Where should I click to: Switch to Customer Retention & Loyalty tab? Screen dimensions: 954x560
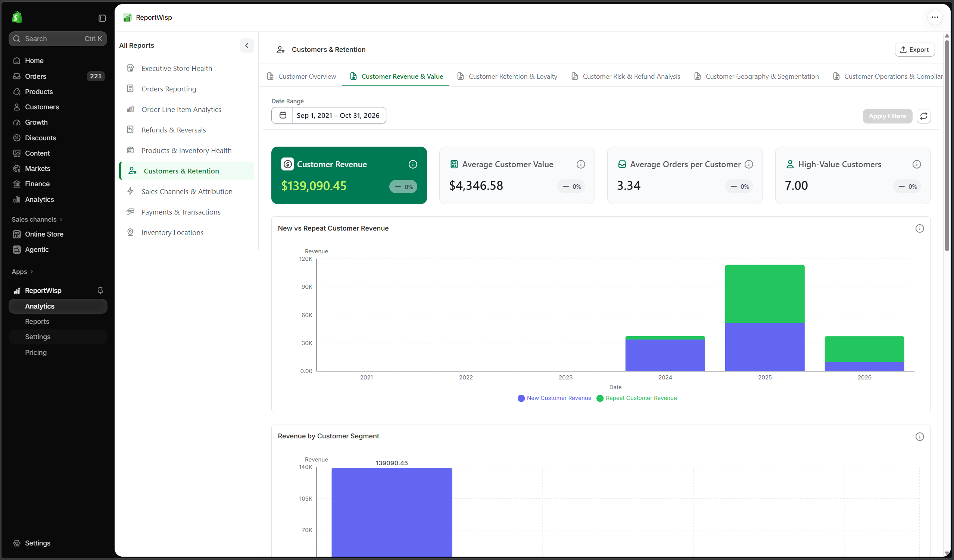(x=507, y=76)
